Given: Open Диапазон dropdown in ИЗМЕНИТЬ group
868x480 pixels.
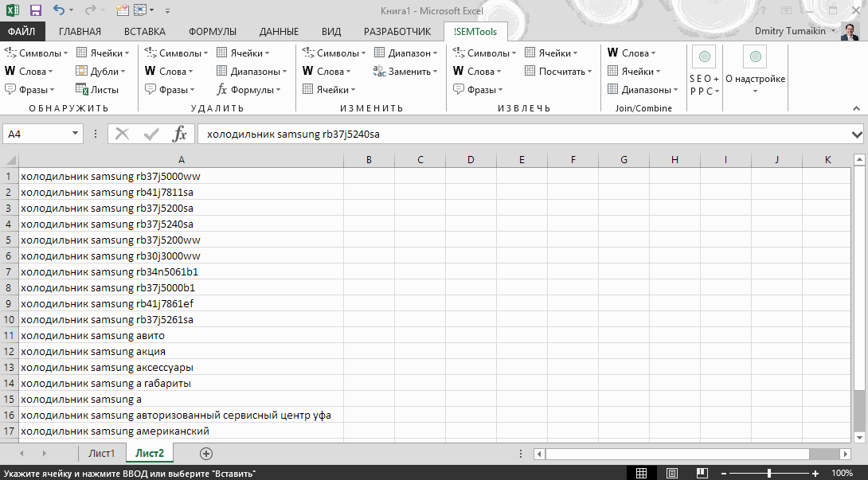Looking at the screenshot, I should click(x=406, y=53).
